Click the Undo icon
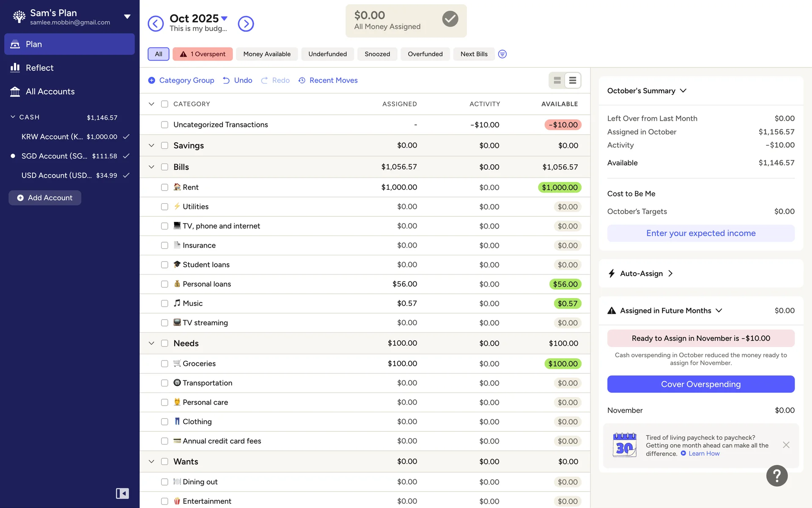The image size is (812, 508). click(227, 80)
